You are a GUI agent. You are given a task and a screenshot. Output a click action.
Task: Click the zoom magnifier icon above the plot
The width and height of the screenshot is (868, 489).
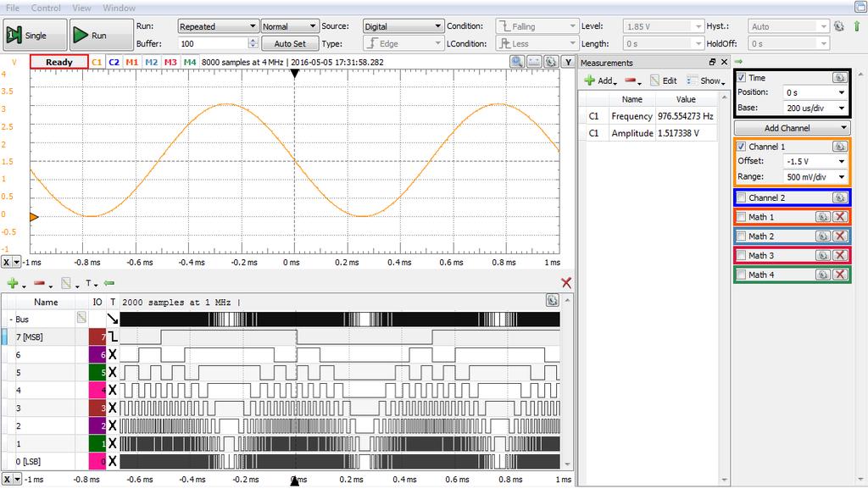(517, 62)
